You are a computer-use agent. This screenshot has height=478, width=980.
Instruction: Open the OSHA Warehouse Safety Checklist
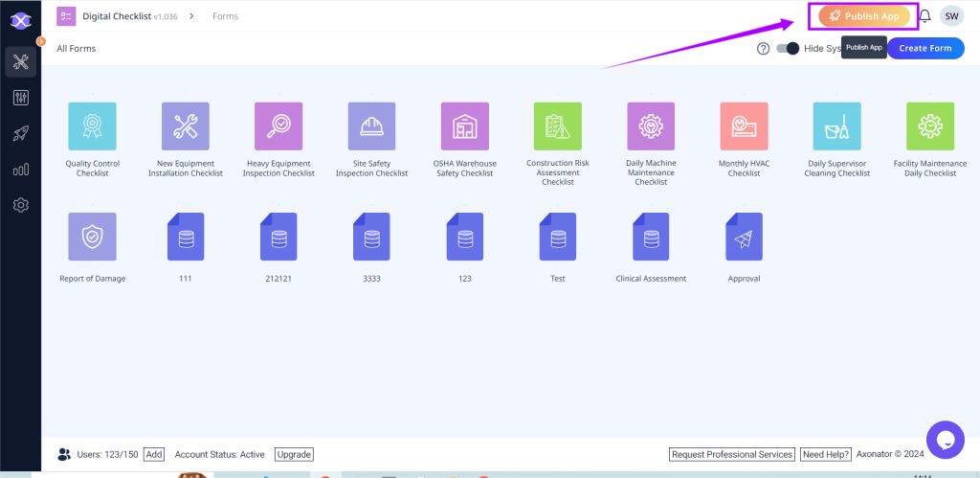(x=464, y=126)
